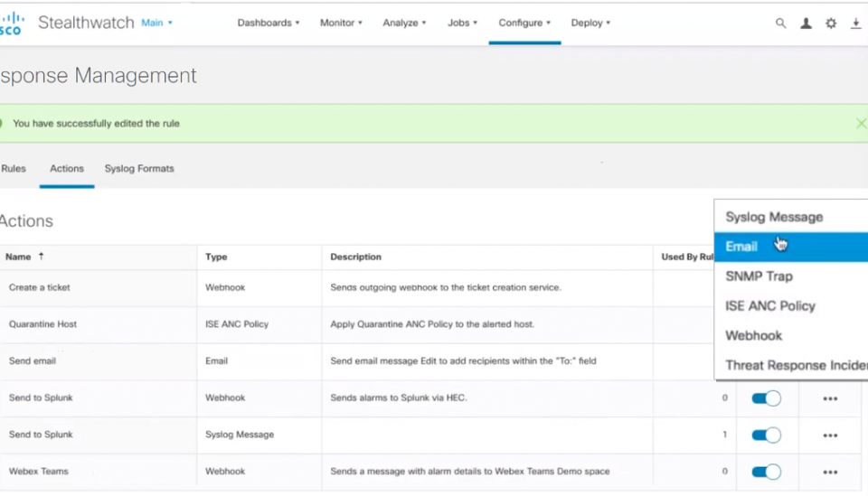Screen dimensions: 868x496
Task: Pick Webhook from the action type menu
Action: click(x=791, y=336)
